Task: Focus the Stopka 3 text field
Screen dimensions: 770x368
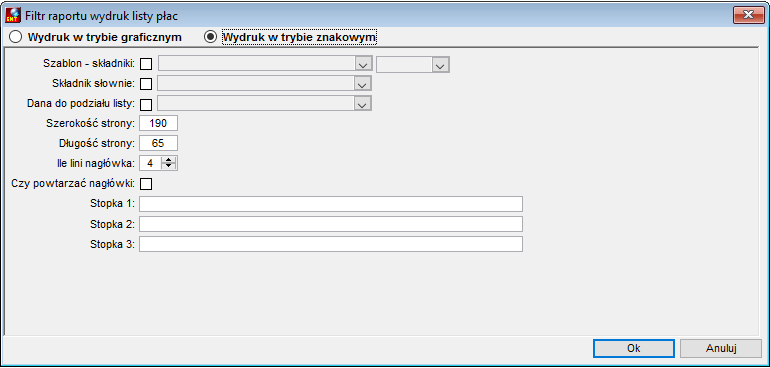Action: point(330,244)
